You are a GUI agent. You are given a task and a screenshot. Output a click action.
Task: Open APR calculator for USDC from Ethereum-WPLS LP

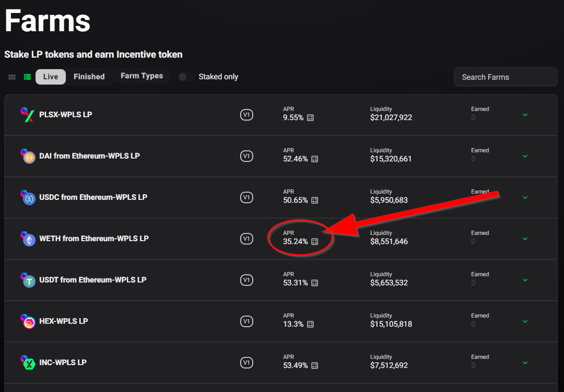tap(315, 200)
